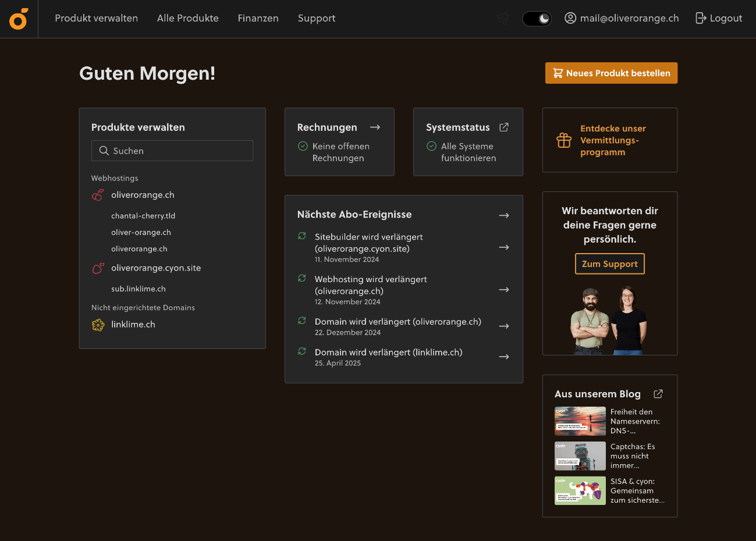Open Entdecke unser Vermittlungsprogramm link
This screenshot has height=541, width=756.
[x=613, y=140]
